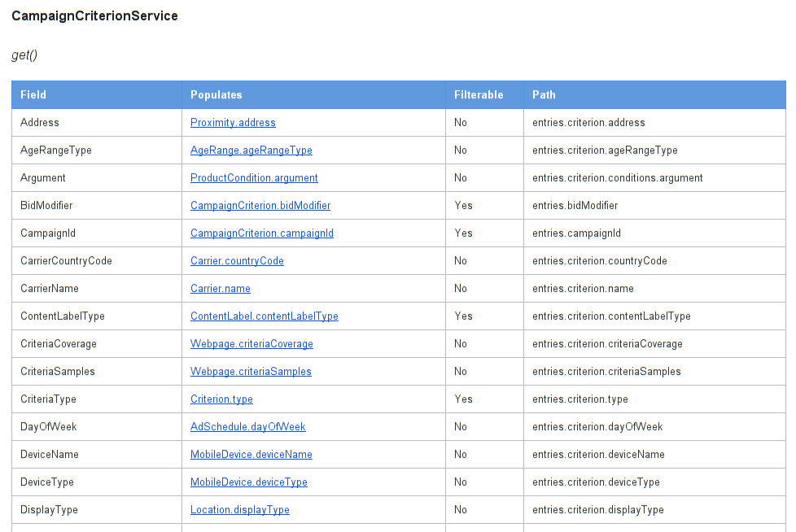Open the ContentLabel.contentLabelType link
This screenshot has height=532, width=796.
265,316
